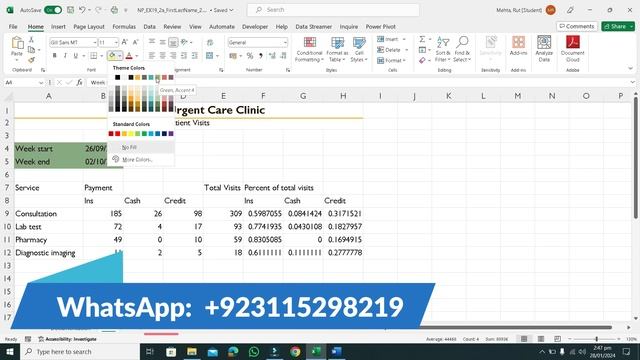Open the Add-ins button
This screenshot has height=360, width=640.
(x=518, y=46)
